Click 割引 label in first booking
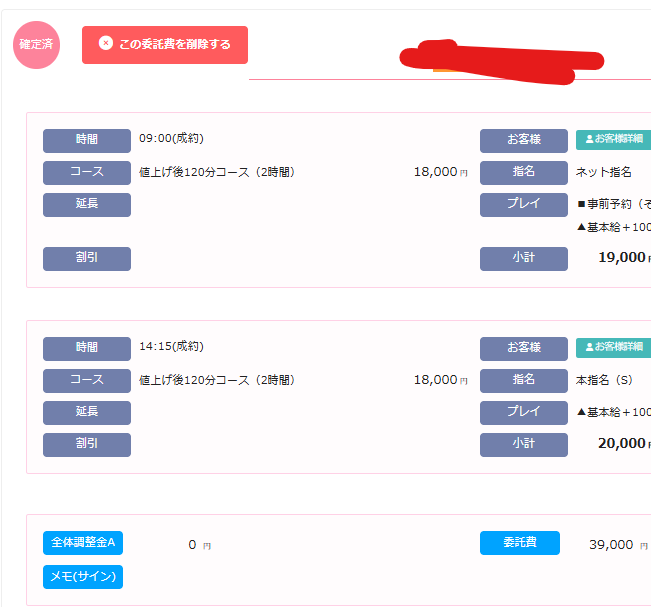 [x=87, y=258]
